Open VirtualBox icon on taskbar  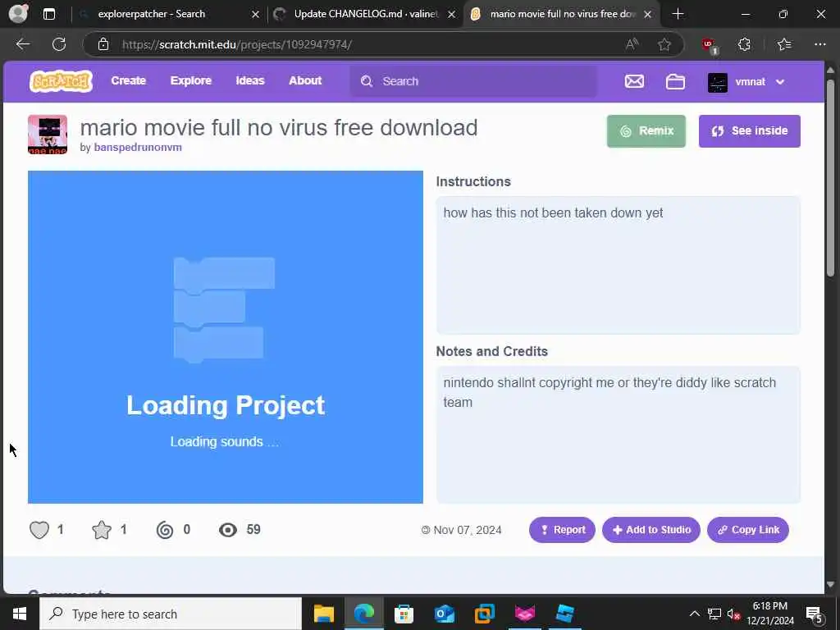pos(484,614)
